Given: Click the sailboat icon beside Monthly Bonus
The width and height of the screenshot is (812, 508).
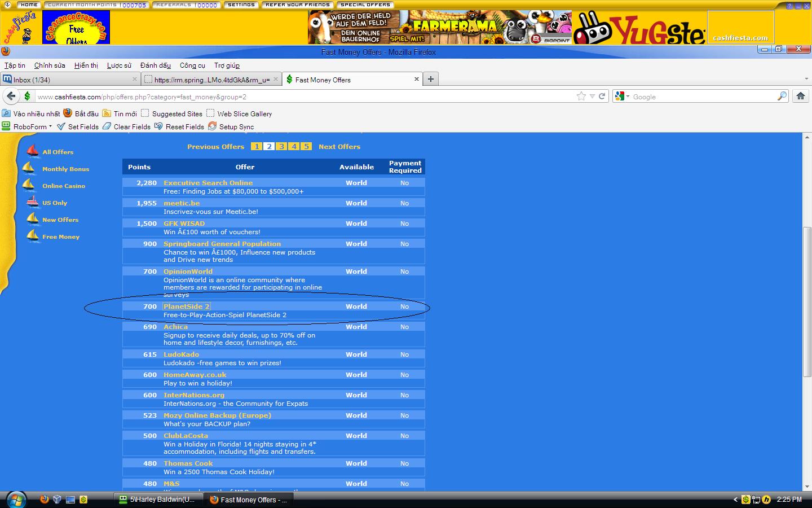Looking at the screenshot, I should 29,168.
